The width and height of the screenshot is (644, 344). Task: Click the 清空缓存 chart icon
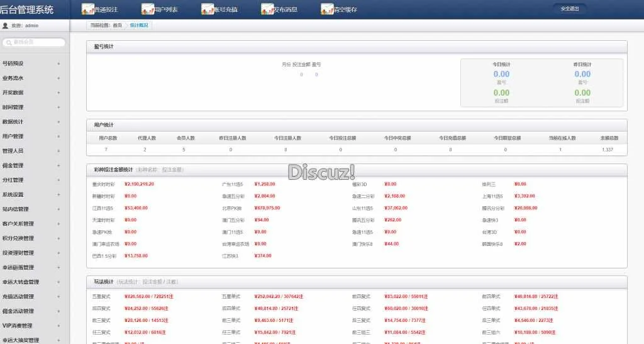pos(327,9)
